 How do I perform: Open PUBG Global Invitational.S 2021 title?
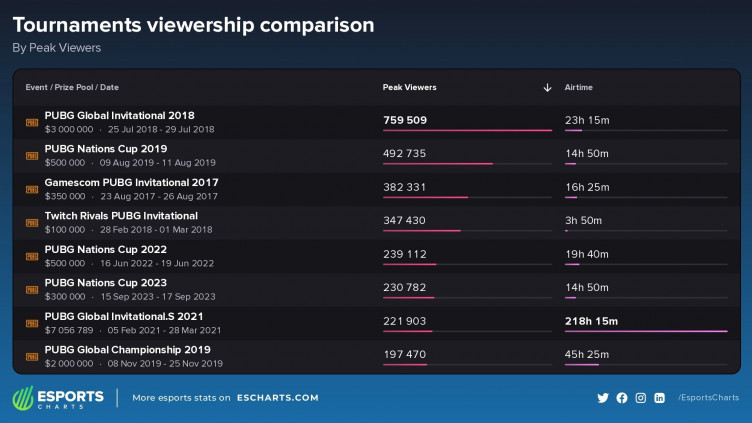coord(124,316)
